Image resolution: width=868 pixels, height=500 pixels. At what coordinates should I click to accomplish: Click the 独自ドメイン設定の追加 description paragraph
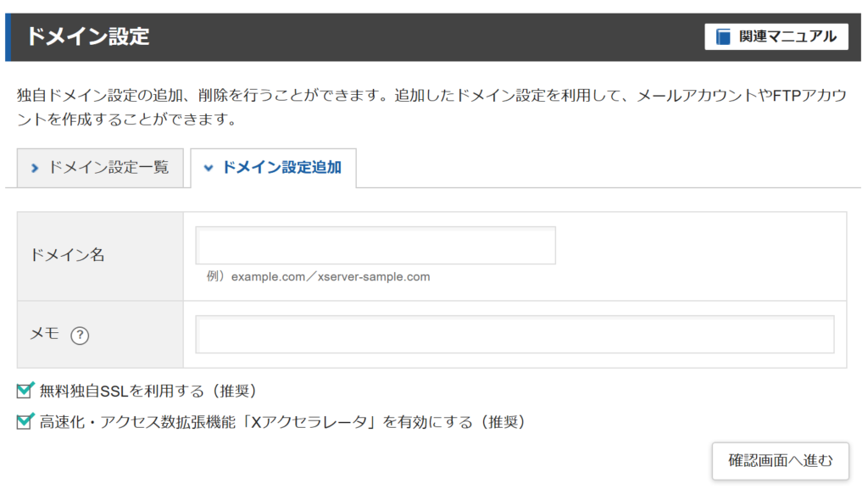coord(431,108)
